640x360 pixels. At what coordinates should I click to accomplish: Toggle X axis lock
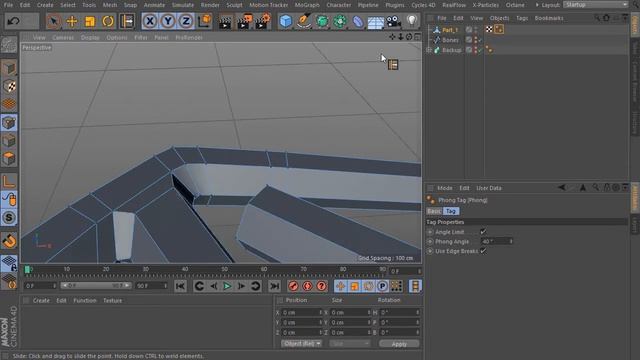150,21
